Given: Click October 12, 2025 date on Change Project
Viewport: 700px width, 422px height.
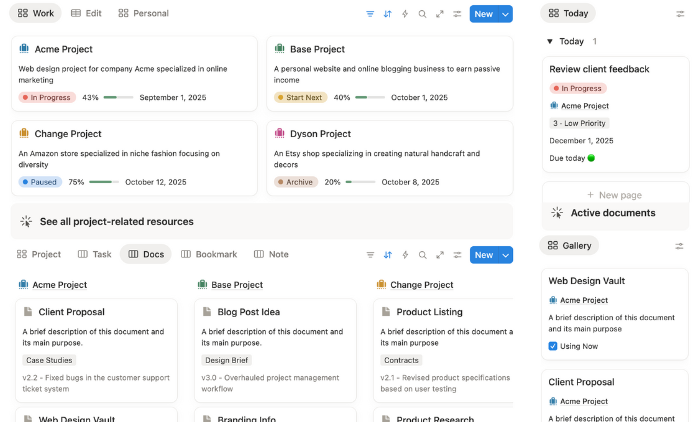Looking at the screenshot, I should click(x=156, y=182).
